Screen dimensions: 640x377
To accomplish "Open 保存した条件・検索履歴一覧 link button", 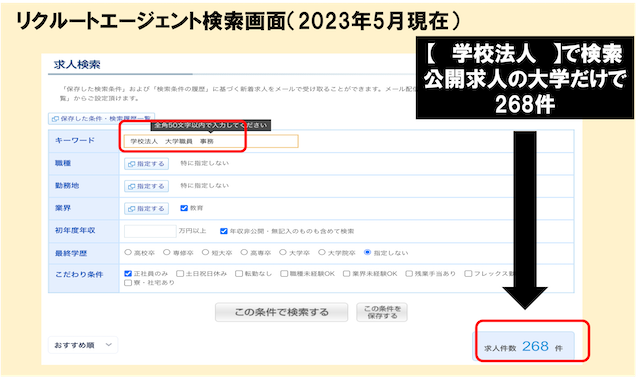I will (101, 119).
